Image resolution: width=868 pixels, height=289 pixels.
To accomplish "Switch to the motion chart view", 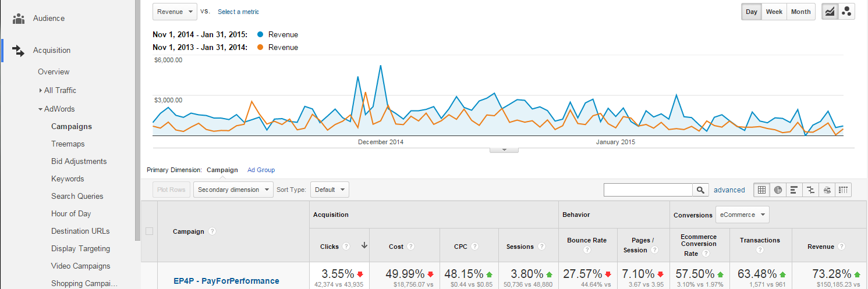I will (x=846, y=12).
